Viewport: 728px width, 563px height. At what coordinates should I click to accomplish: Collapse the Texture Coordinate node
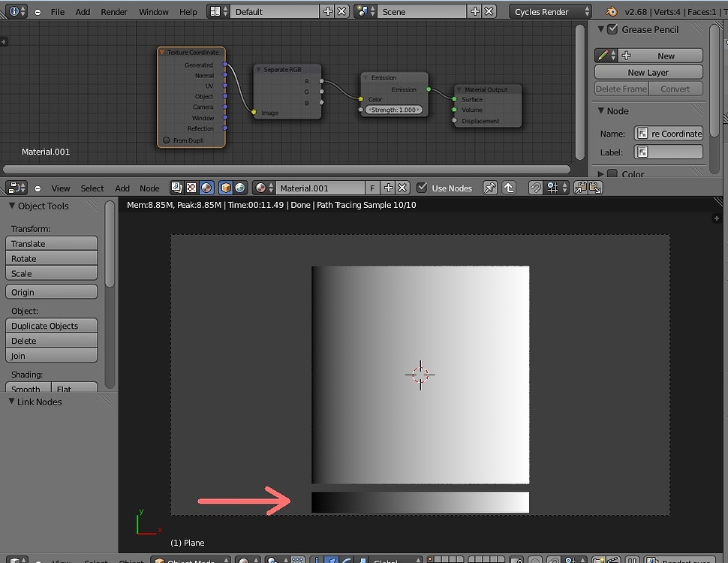click(x=162, y=52)
